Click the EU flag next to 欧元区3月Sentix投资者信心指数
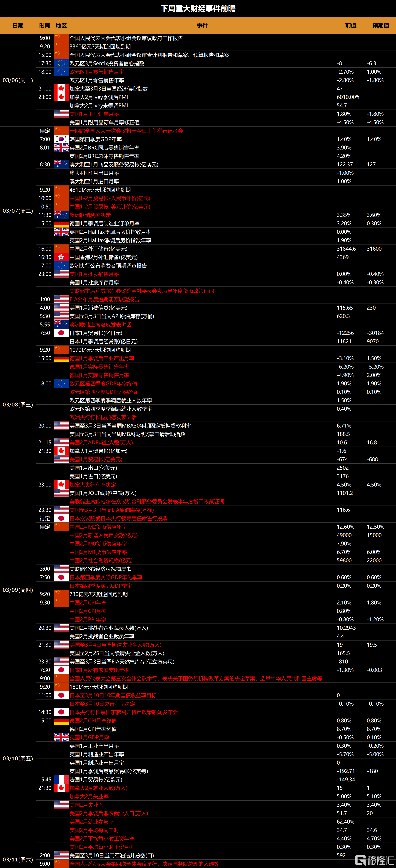 point(61,63)
